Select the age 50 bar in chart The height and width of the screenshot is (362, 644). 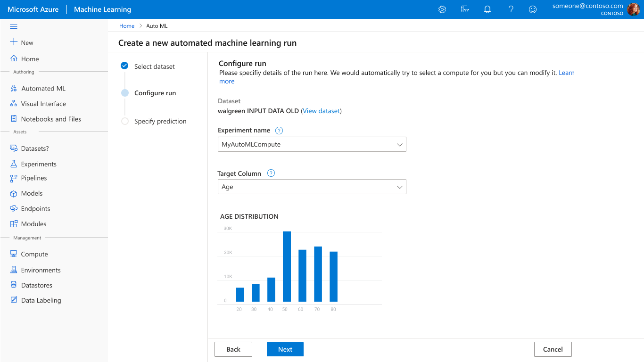(x=287, y=266)
